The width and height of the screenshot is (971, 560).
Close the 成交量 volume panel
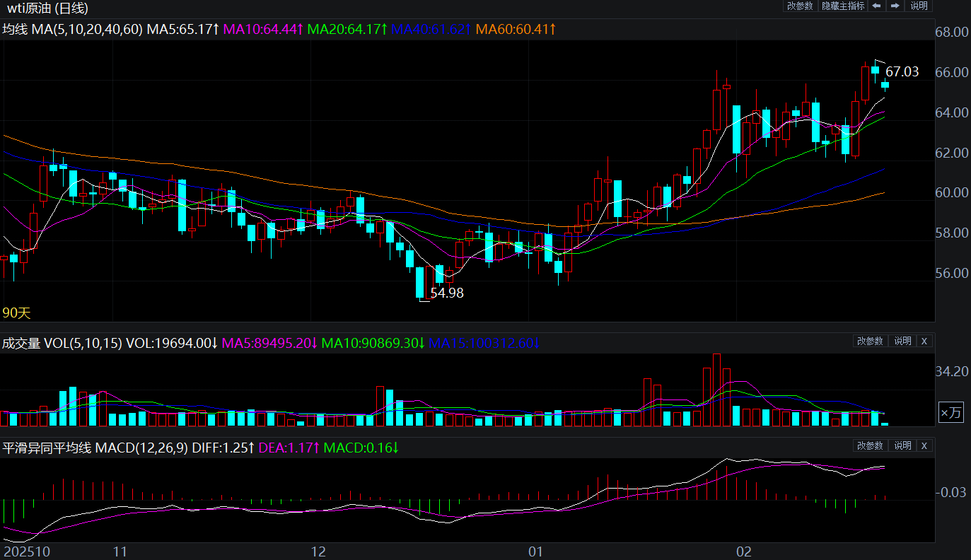coord(924,341)
